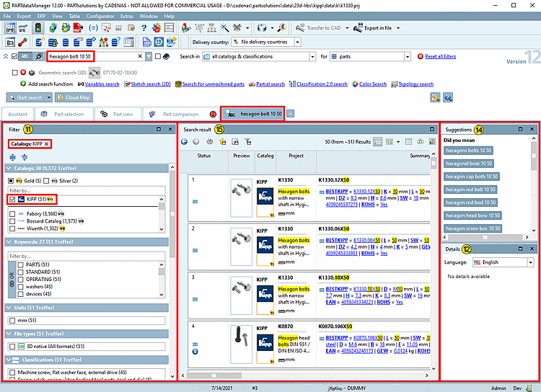Open the ERP menu
The height and width of the screenshot is (392, 541).
(41, 16)
